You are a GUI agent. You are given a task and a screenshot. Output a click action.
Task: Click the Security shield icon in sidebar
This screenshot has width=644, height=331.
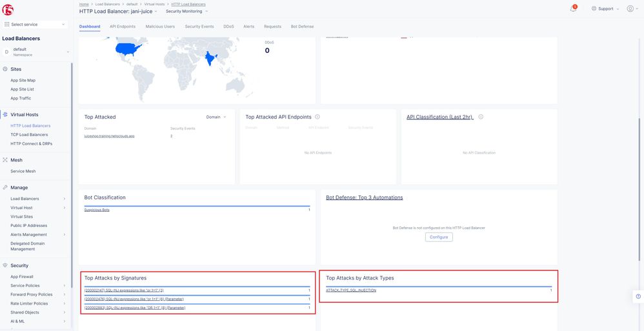tap(5, 265)
